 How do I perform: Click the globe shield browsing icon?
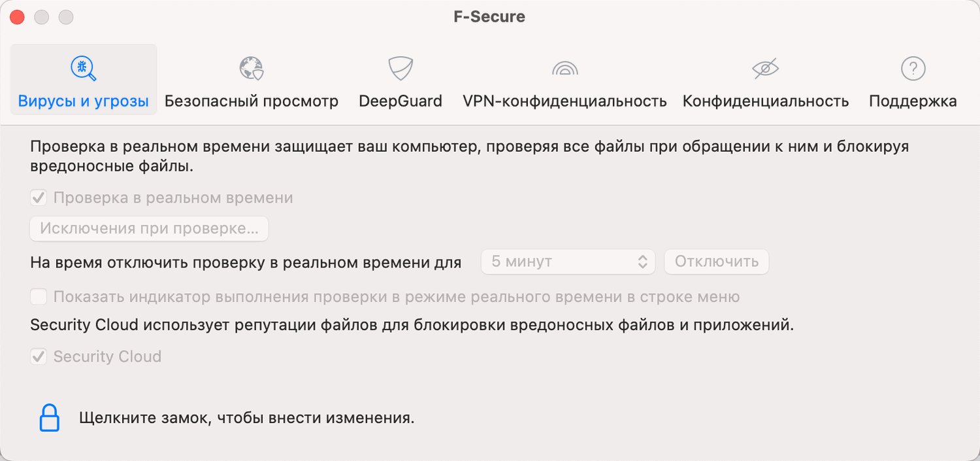[x=251, y=68]
